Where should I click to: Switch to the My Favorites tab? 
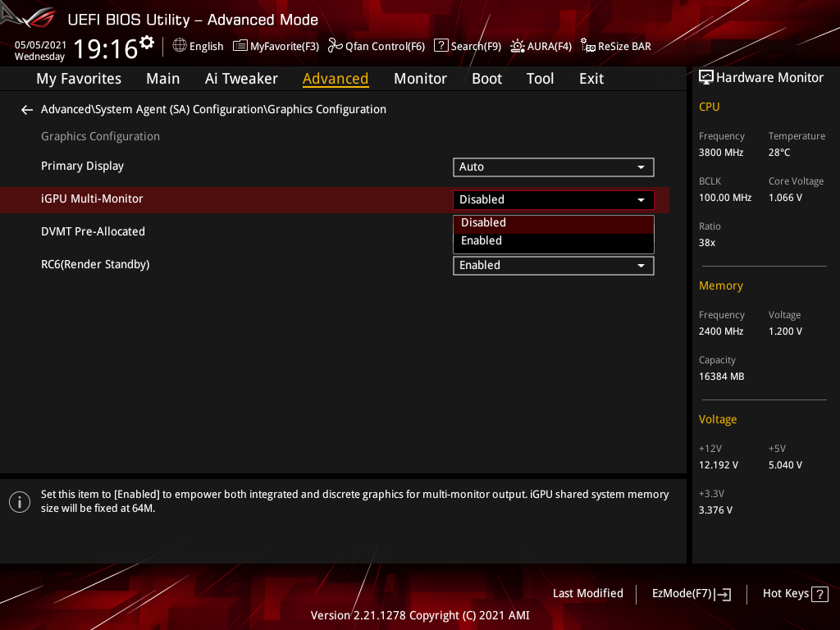pyautogui.click(x=79, y=79)
